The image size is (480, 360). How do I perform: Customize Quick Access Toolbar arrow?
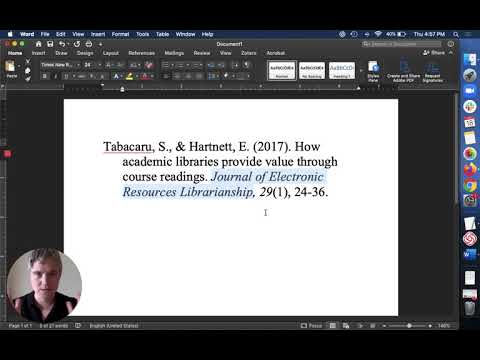click(x=100, y=44)
